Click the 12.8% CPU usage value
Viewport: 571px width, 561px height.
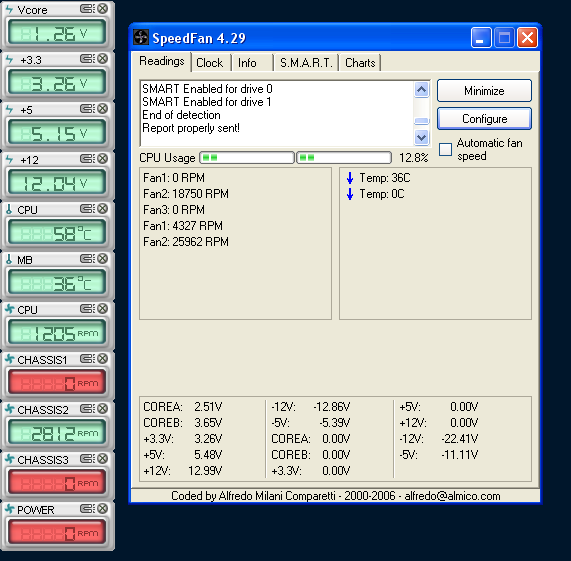click(413, 158)
